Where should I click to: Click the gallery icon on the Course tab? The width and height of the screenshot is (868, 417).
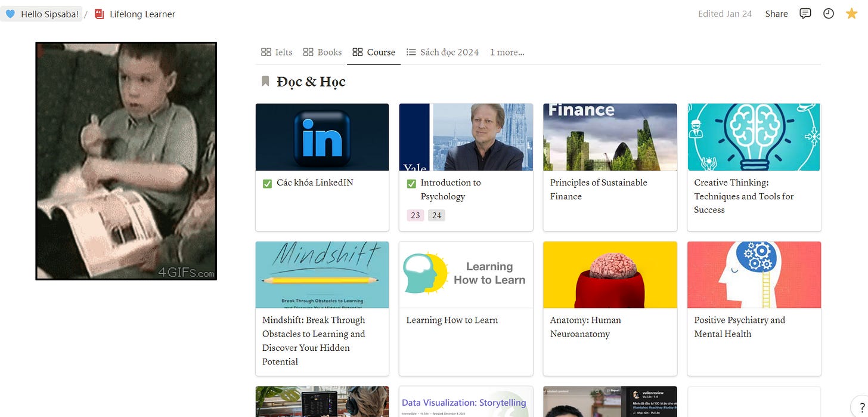point(358,52)
